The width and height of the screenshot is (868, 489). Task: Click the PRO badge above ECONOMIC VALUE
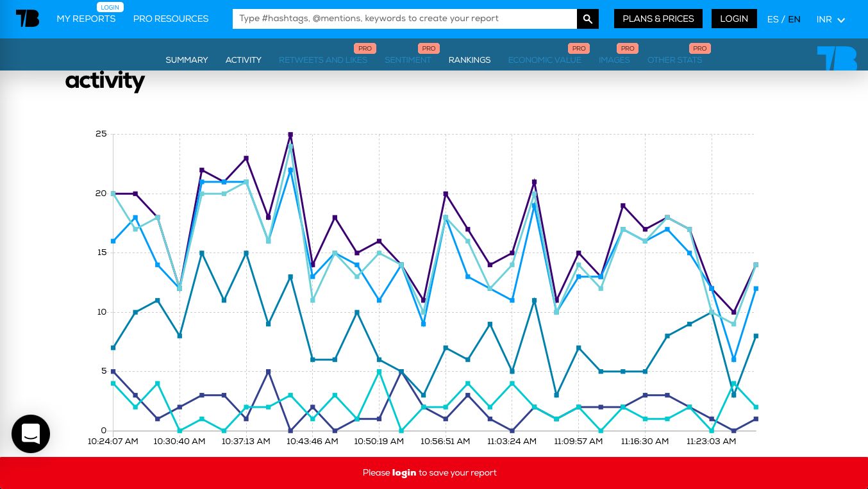pos(579,48)
